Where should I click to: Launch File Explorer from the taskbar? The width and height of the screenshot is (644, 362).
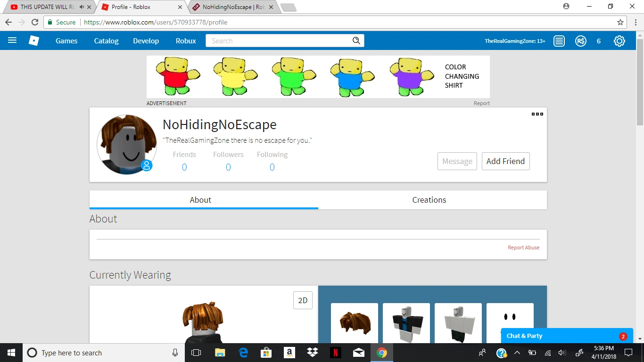[220, 353]
